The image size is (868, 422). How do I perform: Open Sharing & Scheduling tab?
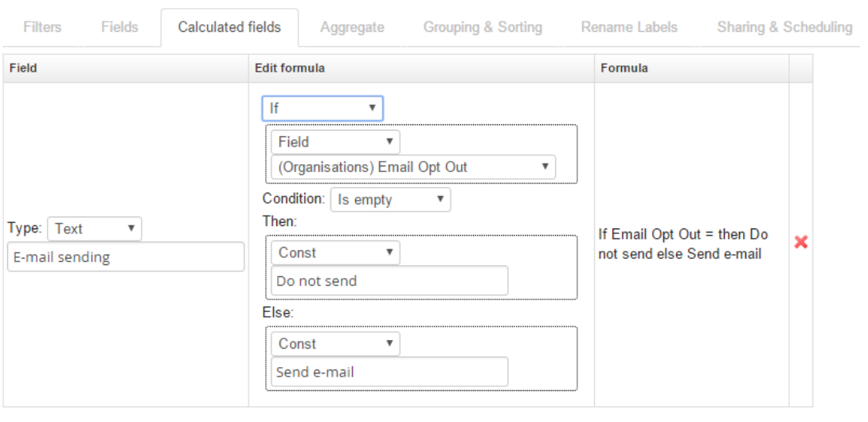(784, 27)
